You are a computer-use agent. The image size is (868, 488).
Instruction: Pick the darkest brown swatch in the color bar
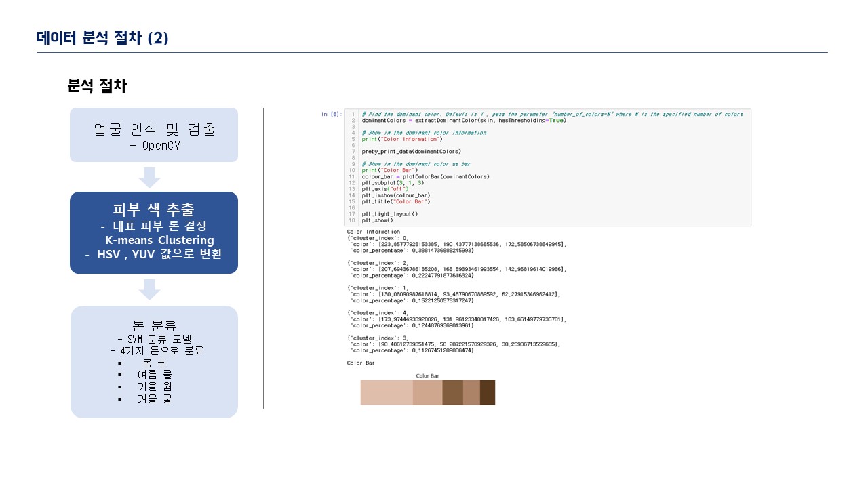(x=488, y=392)
